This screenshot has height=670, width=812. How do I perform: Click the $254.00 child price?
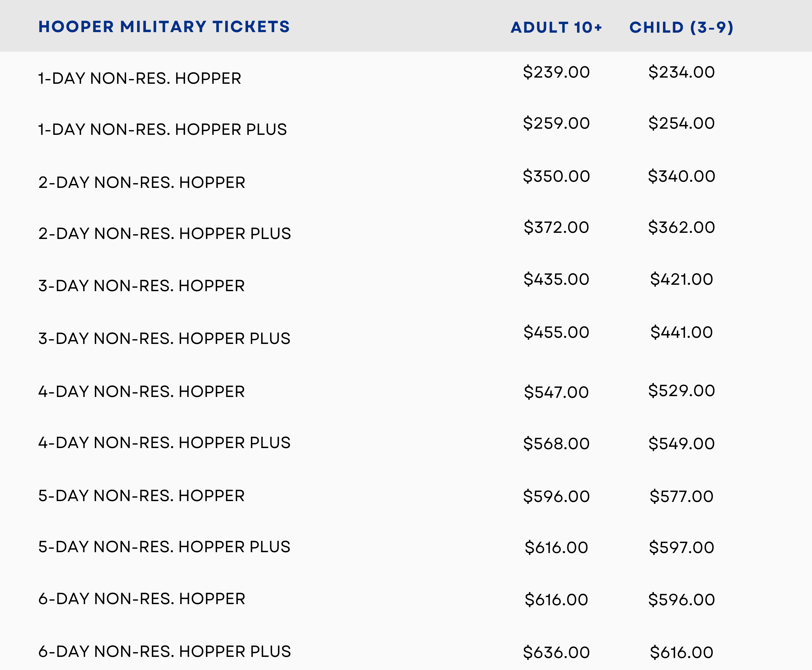coord(681,123)
